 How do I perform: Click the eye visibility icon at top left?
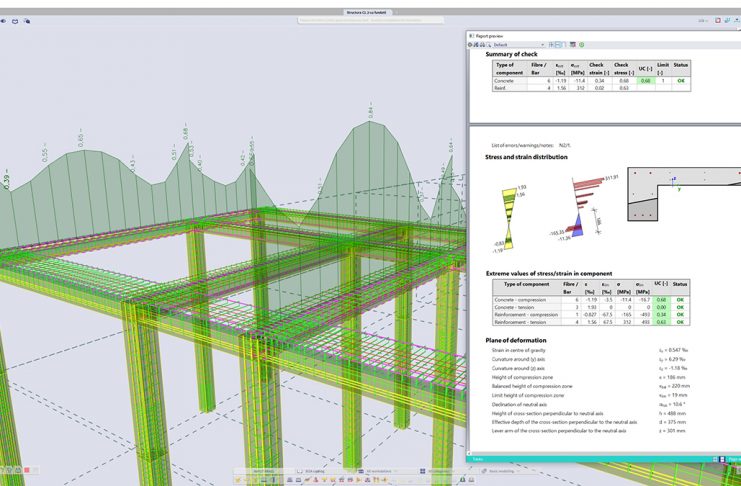click(4, 20)
